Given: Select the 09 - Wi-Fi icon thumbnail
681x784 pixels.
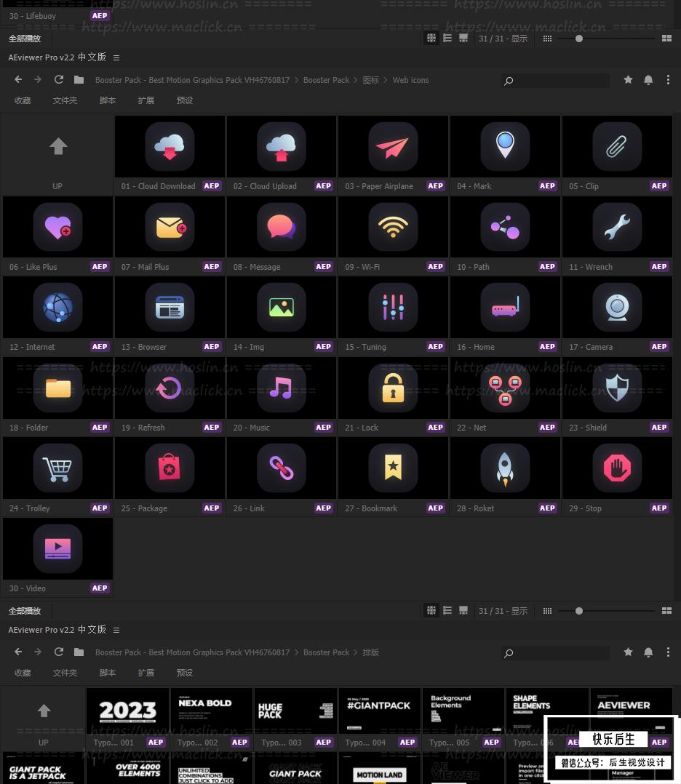Looking at the screenshot, I should [x=394, y=227].
